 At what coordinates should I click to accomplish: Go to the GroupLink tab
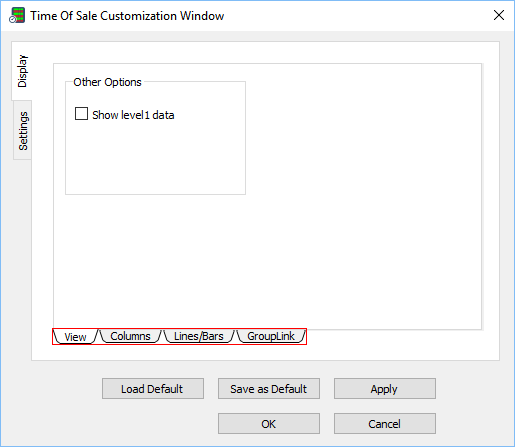(x=271, y=336)
